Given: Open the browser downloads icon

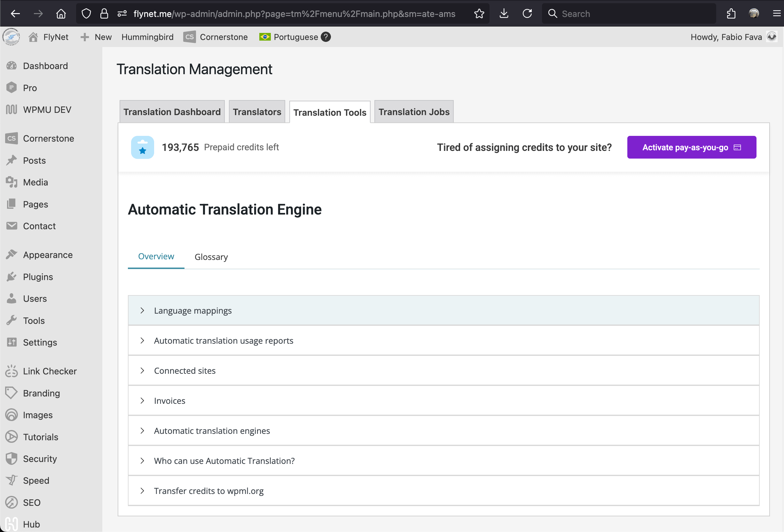Looking at the screenshot, I should click(504, 13).
